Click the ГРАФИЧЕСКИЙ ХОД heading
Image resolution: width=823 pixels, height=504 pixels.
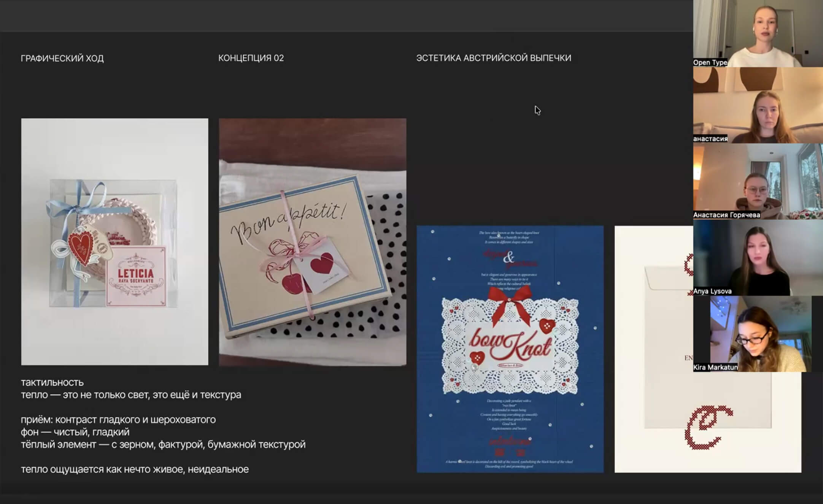[62, 58]
